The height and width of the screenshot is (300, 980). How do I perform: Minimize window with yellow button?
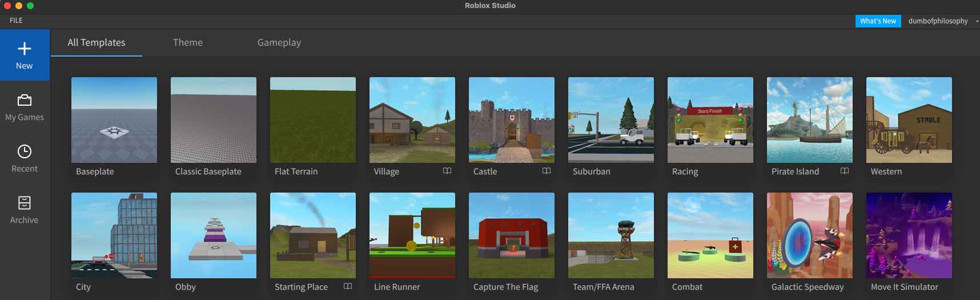pyautogui.click(x=19, y=6)
